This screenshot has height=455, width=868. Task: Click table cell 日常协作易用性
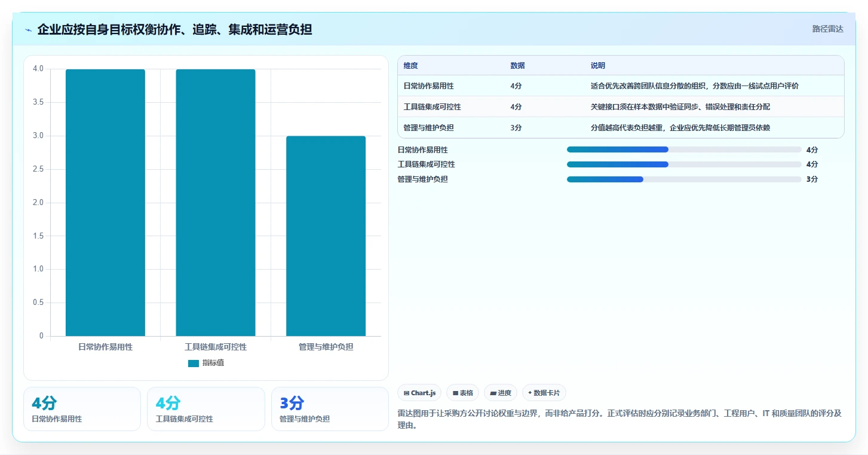tap(428, 86)
